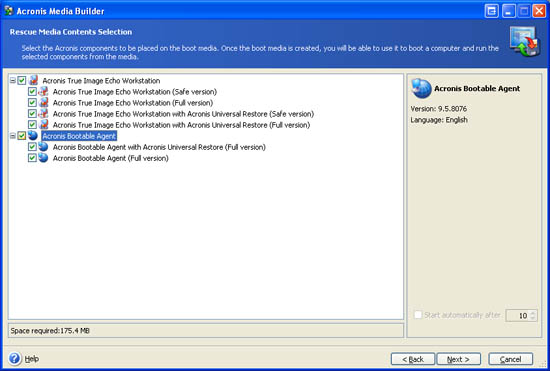This screenshot has height=371, width=550.
Task: Select Bootable Agent with Acronis Universal Restore label
Action: tap(159, 147)
